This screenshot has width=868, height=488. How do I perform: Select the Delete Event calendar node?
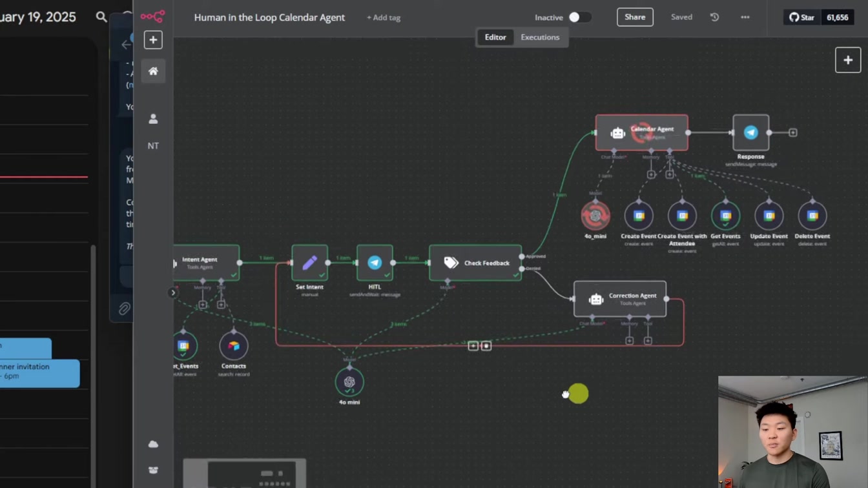[812, 216]
